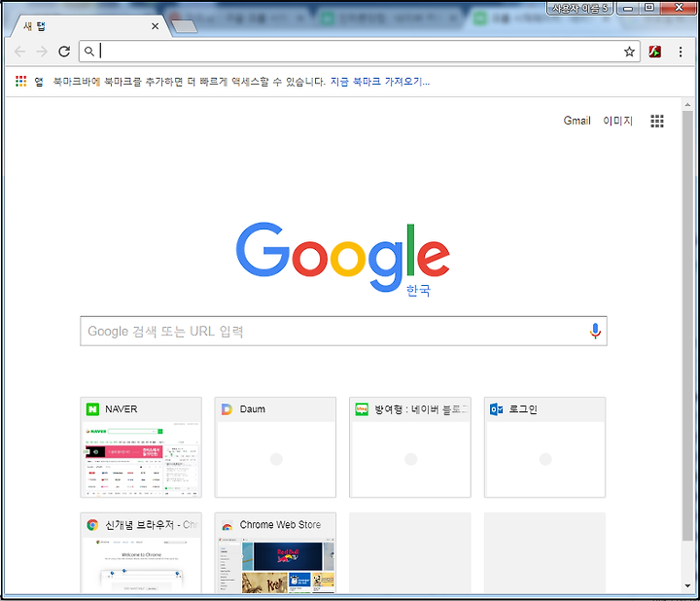Click 지금 북마크 가져오기 link
Image resolution: width=700 pixels, height=601 pixels.
tap(380, 82)
